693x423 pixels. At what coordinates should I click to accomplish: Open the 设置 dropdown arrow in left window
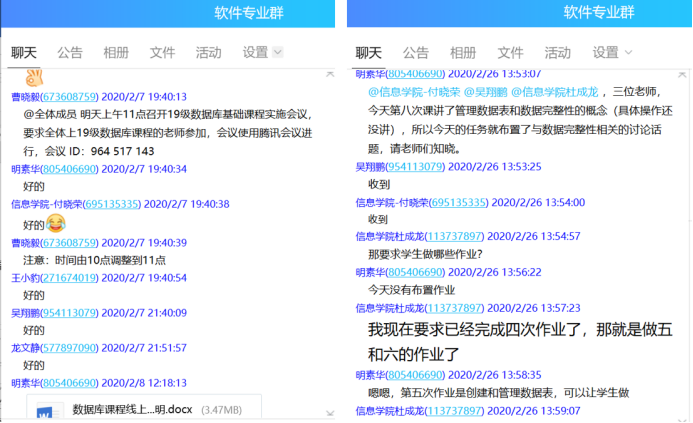point(278,52)
